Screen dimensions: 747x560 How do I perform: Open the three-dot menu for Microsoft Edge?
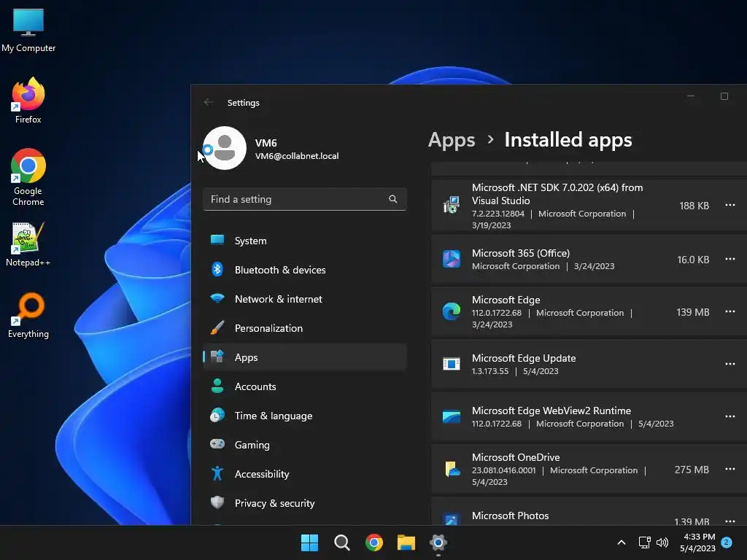[729, 311]
